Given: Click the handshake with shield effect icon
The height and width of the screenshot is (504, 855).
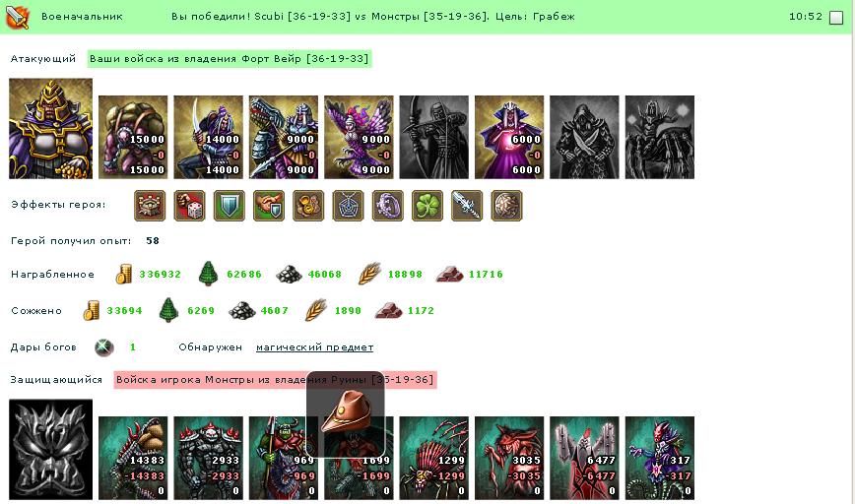Looking at the screenshot, I should tap(268, 206).
